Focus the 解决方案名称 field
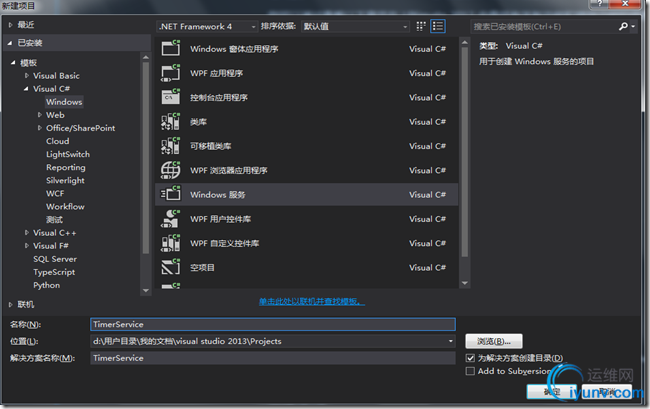Image resolution: width=650 pixels, height=409 pixels. pyautogui.click(x=273, y=358)
